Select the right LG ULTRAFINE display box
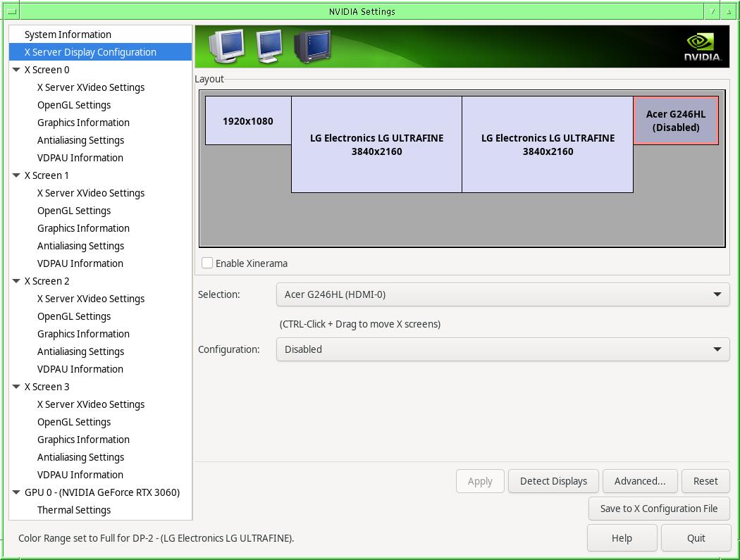 [x=548, y=144]
